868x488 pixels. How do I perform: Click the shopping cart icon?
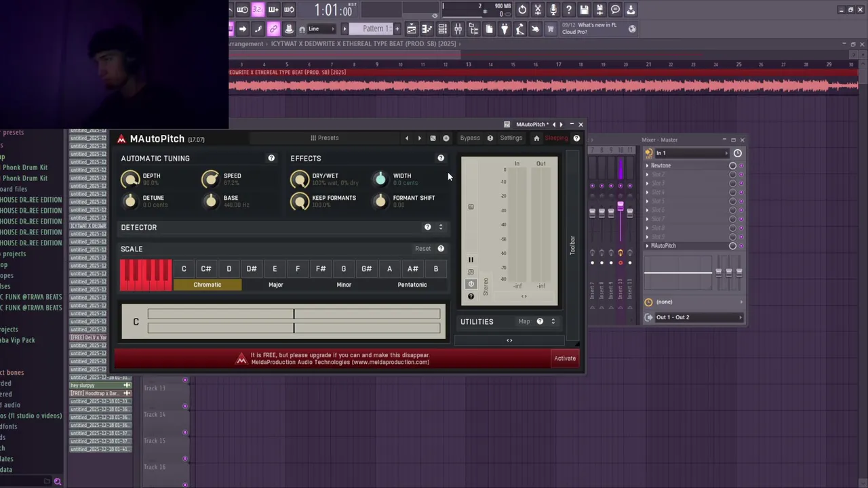click(550, 29)
